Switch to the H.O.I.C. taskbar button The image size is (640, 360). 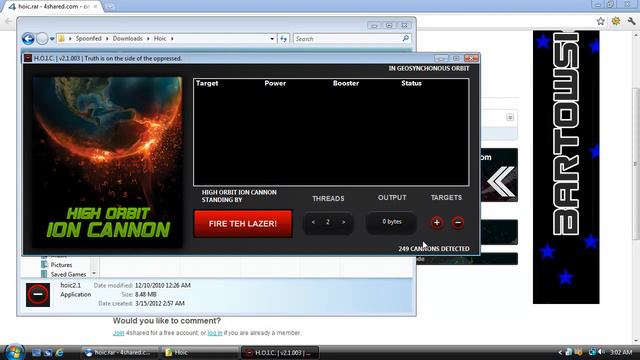pos(280,353)
